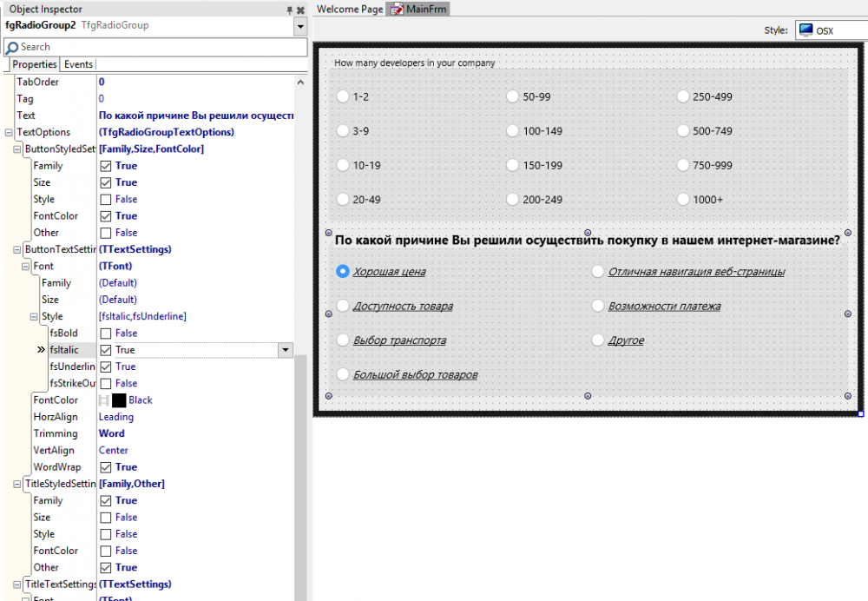The height and width of the screenshot is (601, 868).
Task: Uncheck the WordWrap checkbox
Action: pos(106,467)
